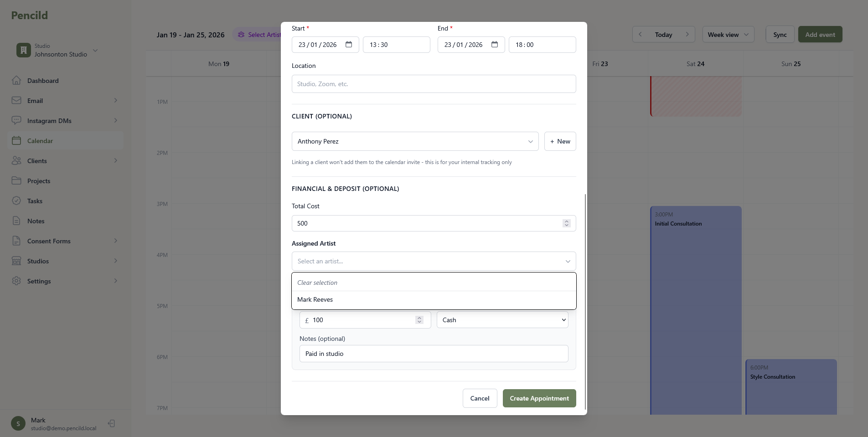This screenshot has width=868, height=437.
Task: Click the logout icon next to Mark
Action: pyautogui.click(x=111, y=423)
